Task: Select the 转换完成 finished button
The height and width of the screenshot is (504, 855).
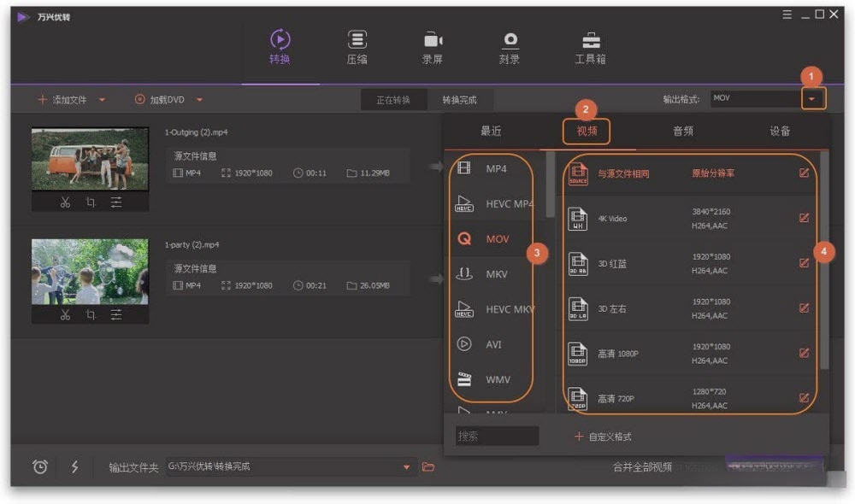Action: click(x=460, y=100)
